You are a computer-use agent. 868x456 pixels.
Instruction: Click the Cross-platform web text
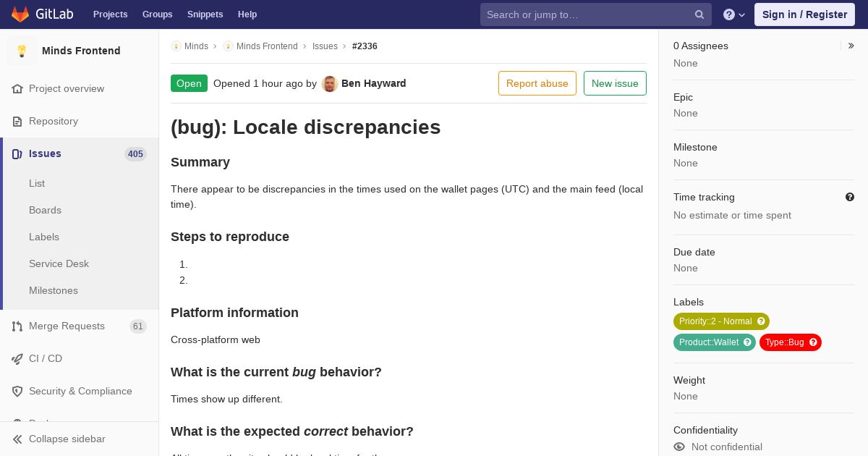(216, 339)
